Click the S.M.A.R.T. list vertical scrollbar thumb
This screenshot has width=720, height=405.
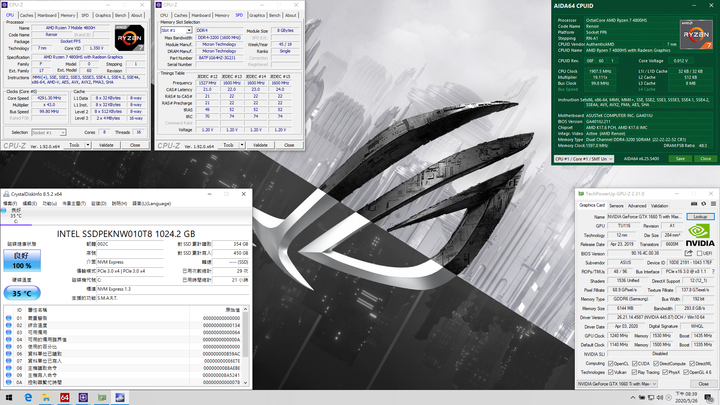click(245, 335)
